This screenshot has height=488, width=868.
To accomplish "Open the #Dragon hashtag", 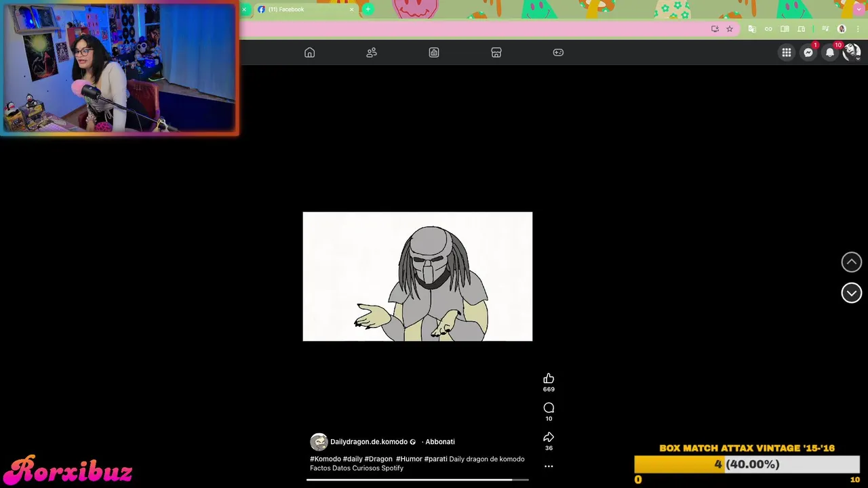I will point(378,459).
